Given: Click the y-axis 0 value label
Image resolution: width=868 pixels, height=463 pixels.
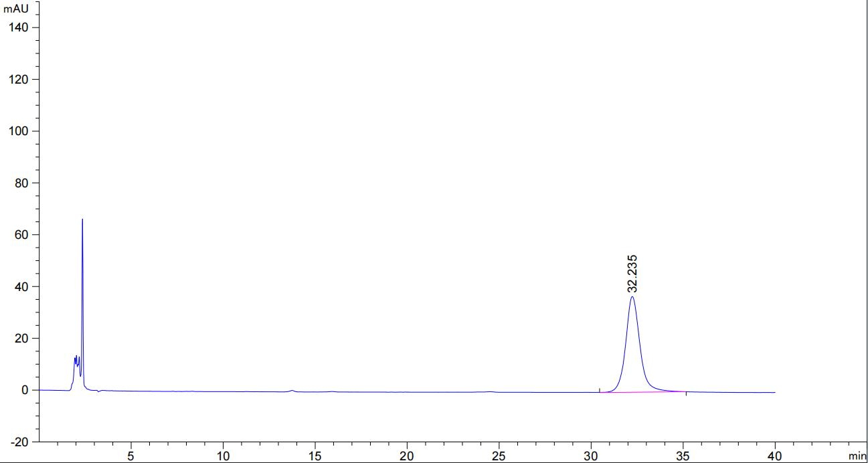Looking at the screenshot, I should [x=25, y=390].
